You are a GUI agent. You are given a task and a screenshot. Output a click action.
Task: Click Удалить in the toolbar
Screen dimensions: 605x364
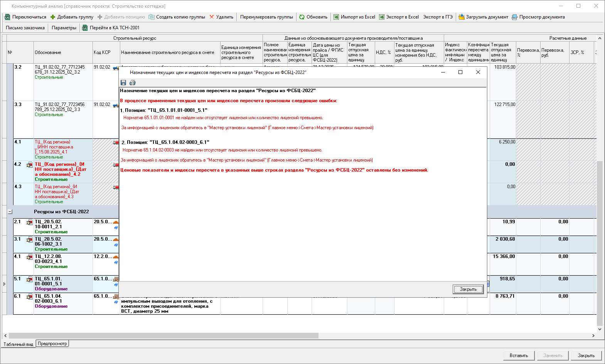coord(221,17)
